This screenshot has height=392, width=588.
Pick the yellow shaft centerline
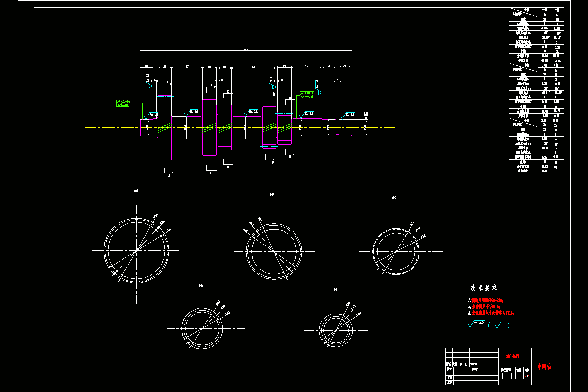tap(240, 127)
